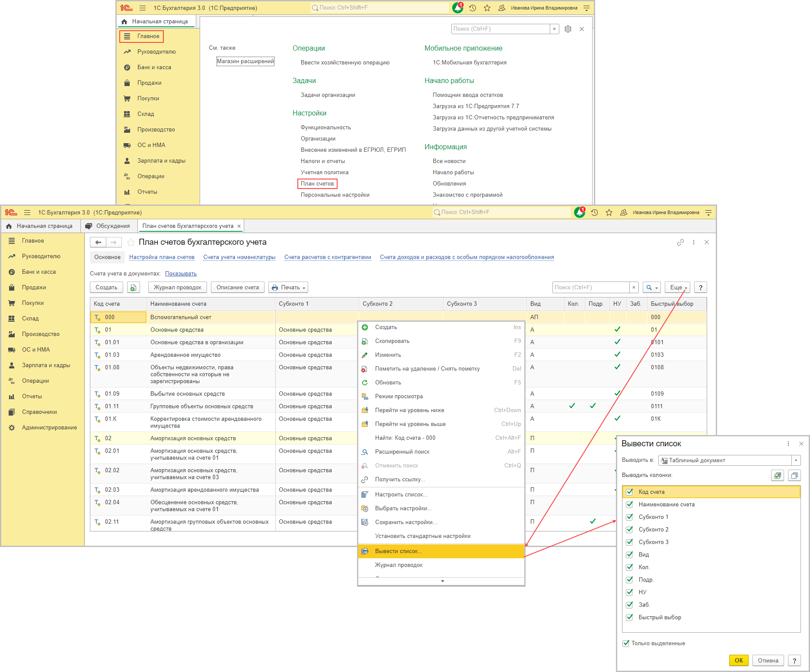Open the search magnifier dropdown
Viewport: 810px width, 672px height.
651,288
